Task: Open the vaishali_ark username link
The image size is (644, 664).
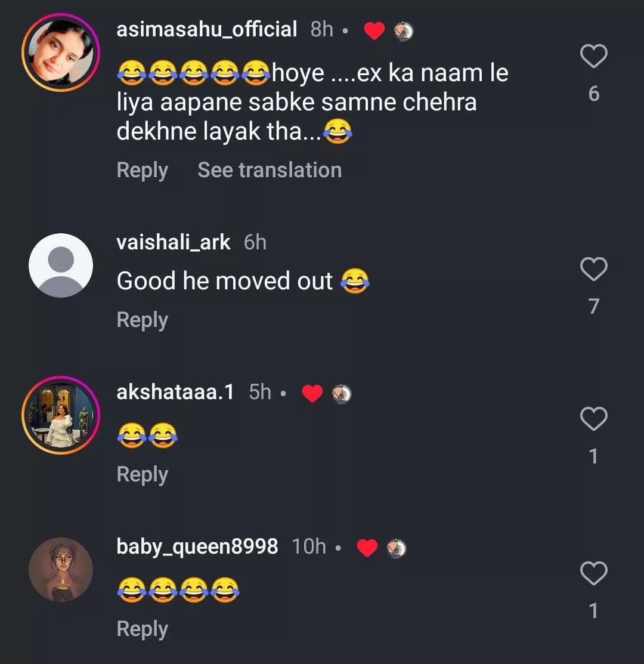Action: tap(174, 242)
